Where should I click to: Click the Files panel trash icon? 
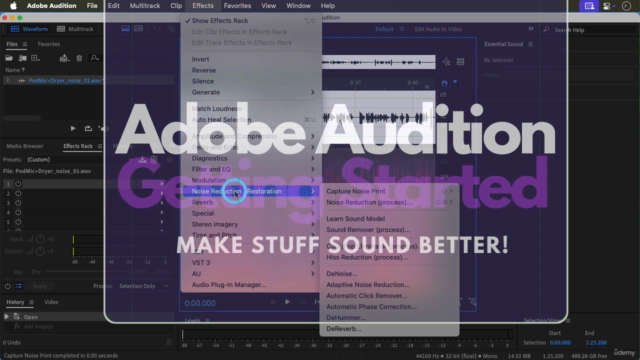[x=79, y=58]
